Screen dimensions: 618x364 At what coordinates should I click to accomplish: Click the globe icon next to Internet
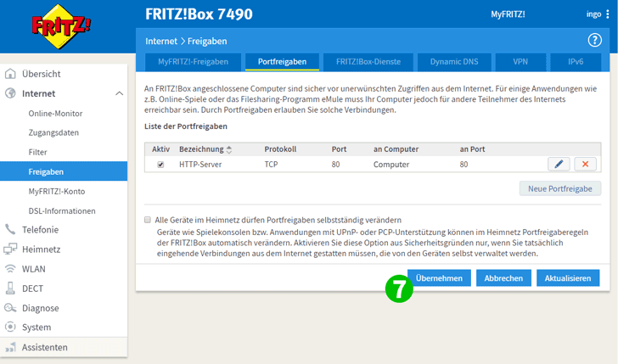pyautogui.click(x=10, y=93)
